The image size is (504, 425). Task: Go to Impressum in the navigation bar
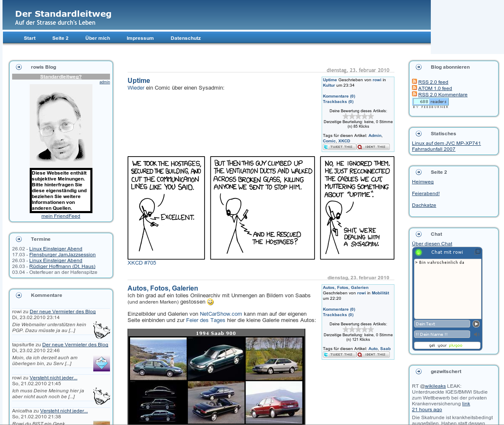pyautogui.click(x=140, y=38)
